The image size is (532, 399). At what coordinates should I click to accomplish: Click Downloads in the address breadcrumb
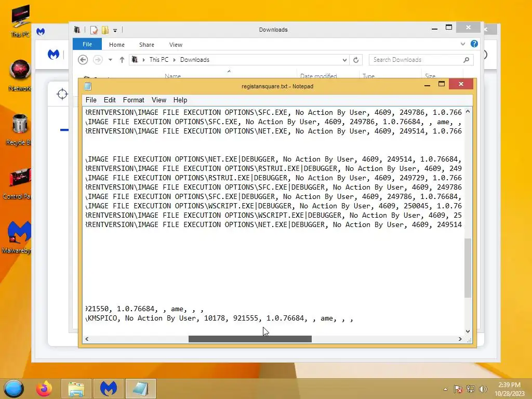click(x=194, y=60)
